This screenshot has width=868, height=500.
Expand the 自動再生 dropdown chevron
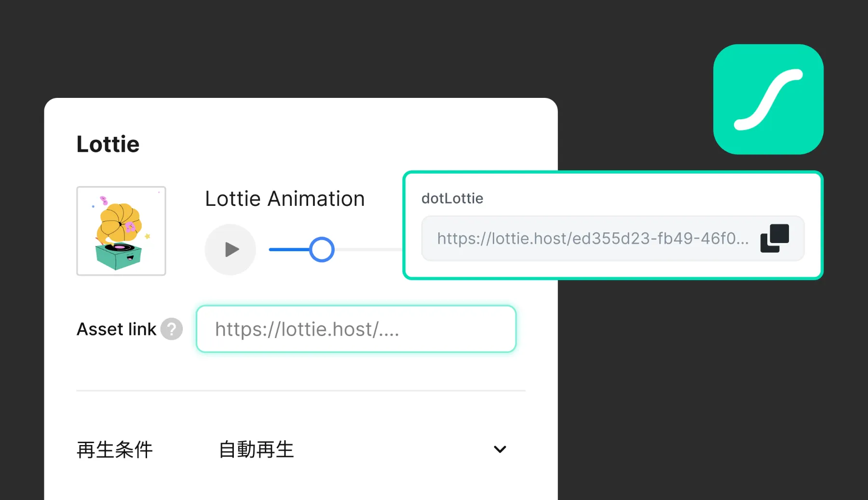click(500, 449)
